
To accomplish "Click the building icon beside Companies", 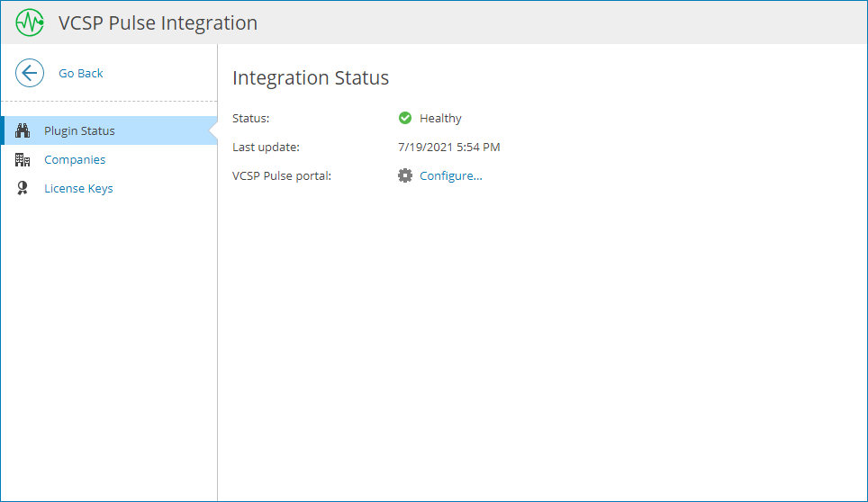I will [x=23, y=159].
